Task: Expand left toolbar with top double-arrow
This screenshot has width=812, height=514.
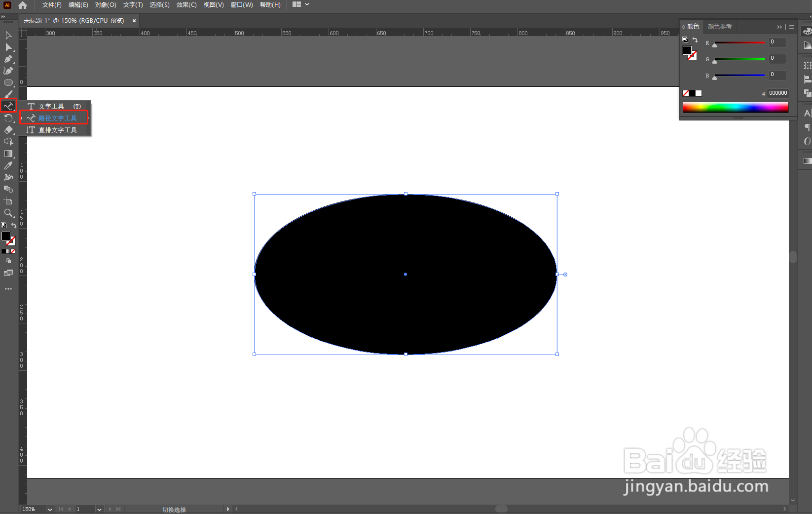Action: coord(3,17)
